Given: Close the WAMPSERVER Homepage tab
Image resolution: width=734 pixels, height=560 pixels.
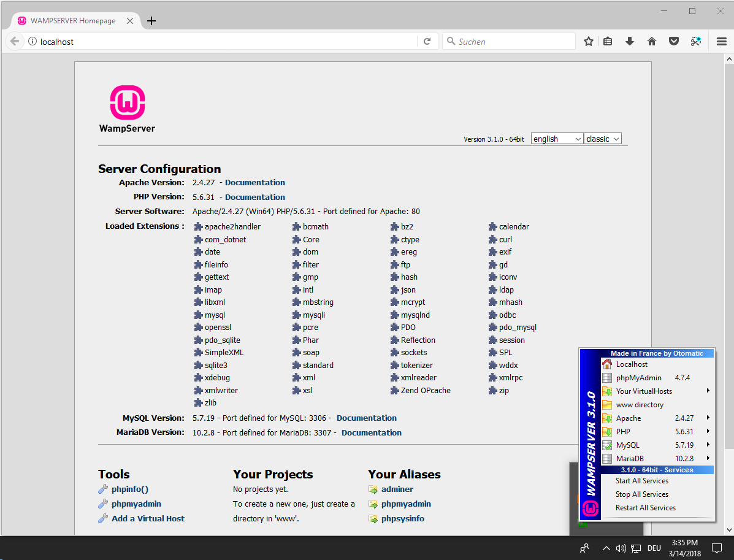Looking at the screenshot, I should 130,21.
